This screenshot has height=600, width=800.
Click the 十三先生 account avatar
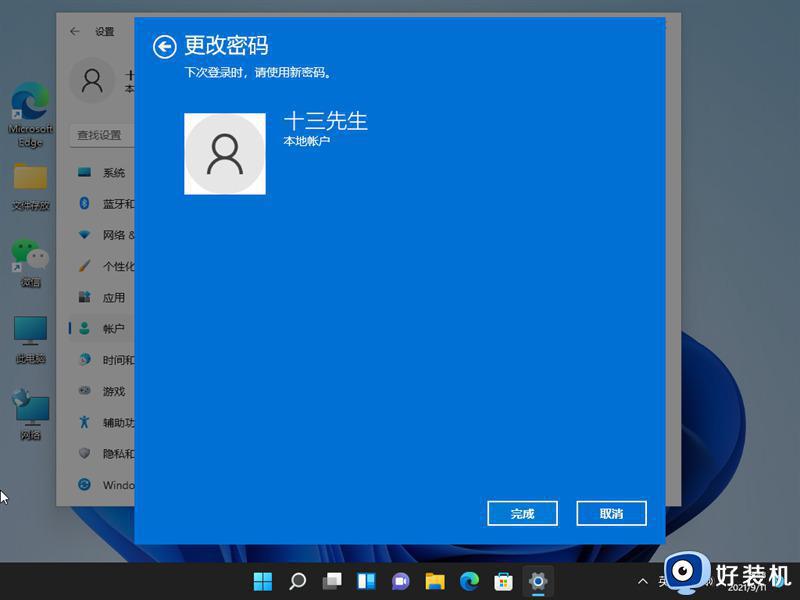coord(225,153)
